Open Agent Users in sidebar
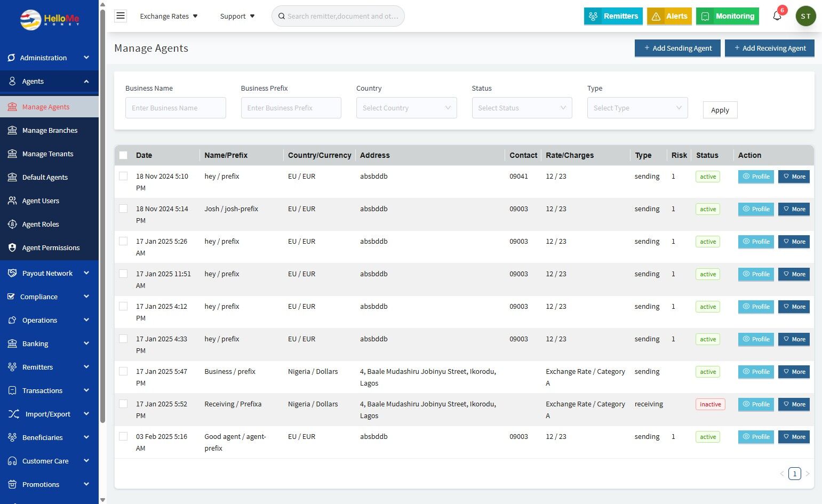 click(41, 201)
